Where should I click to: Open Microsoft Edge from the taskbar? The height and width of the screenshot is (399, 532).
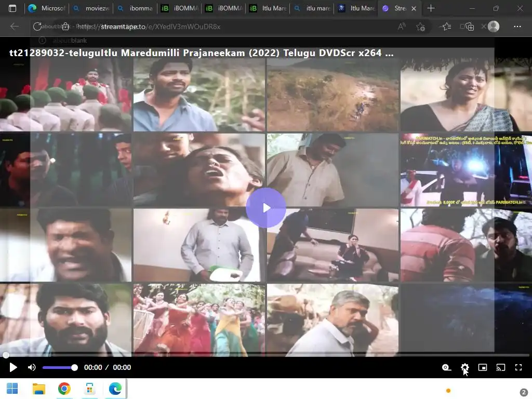coord(115,389)
